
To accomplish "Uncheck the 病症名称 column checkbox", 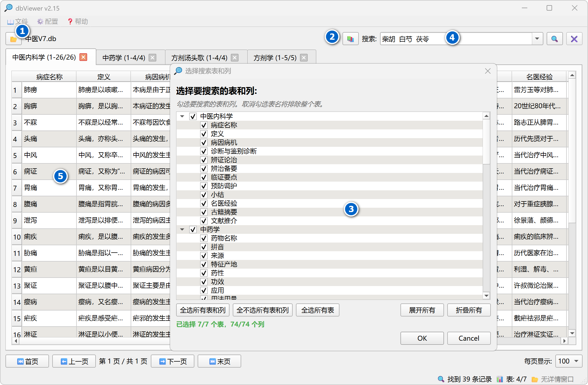I will tap(204, 125).
